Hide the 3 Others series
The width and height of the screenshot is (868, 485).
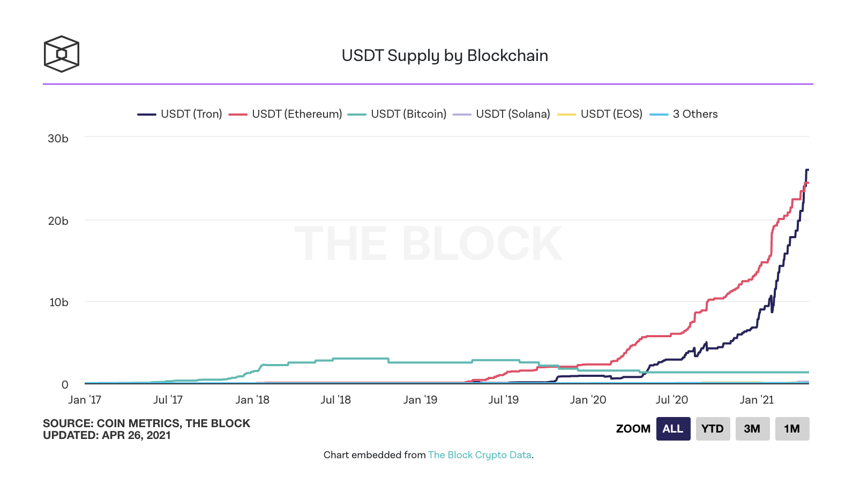click(x=684, y=114)
